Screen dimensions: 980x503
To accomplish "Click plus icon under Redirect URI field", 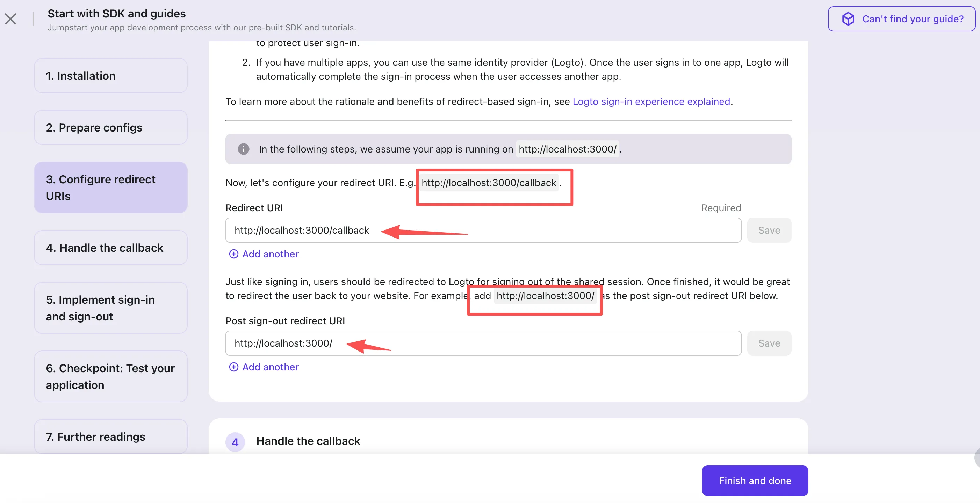I will [x=233, y=254].
